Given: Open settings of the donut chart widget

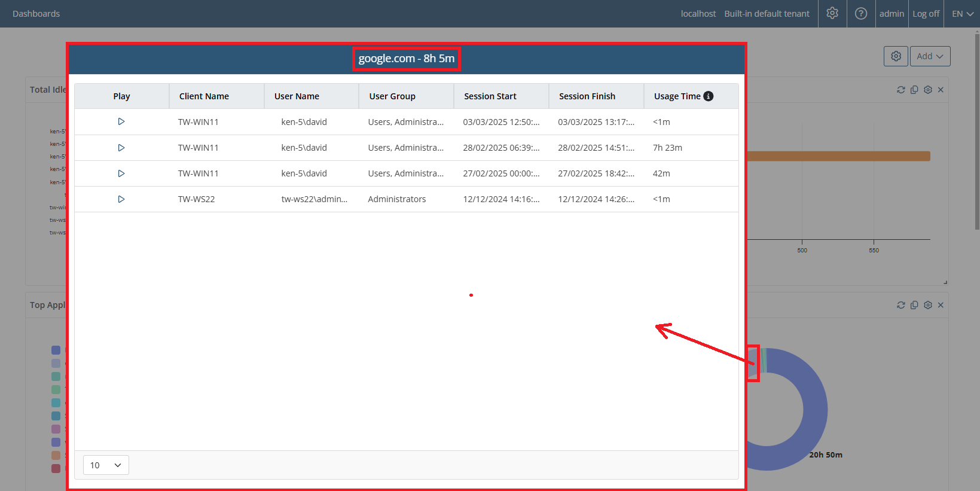Looking at the screenshot, I should pyautogui.click(x=928, y=305).
